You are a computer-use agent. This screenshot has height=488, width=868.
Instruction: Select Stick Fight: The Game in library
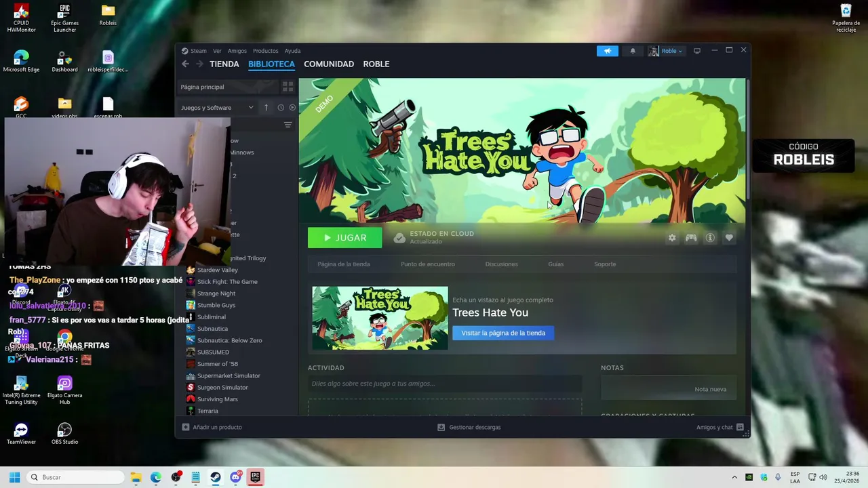tap(227, 281)
